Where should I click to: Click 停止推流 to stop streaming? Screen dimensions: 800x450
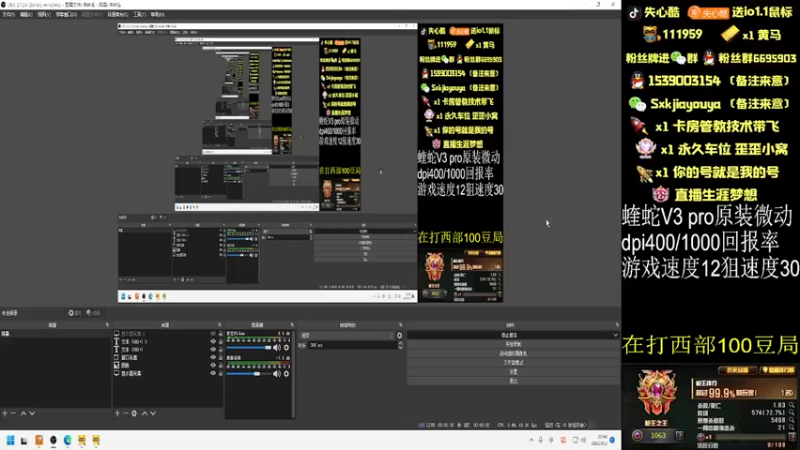[509, 335]
